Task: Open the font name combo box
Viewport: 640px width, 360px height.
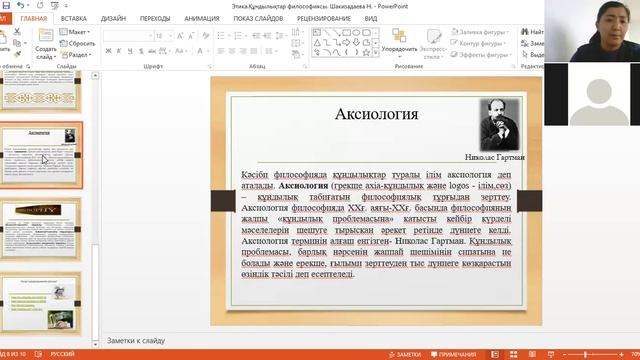Action: [128, 36]
